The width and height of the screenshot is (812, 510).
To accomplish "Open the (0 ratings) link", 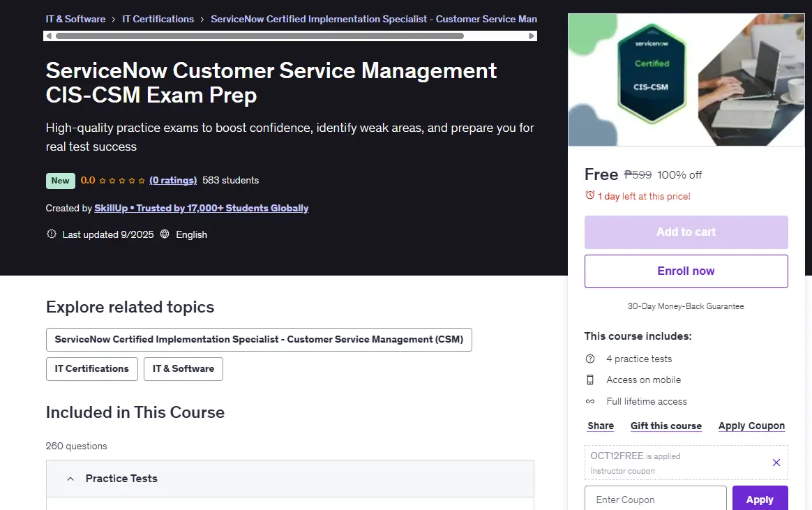I will [x=173, y=180].
